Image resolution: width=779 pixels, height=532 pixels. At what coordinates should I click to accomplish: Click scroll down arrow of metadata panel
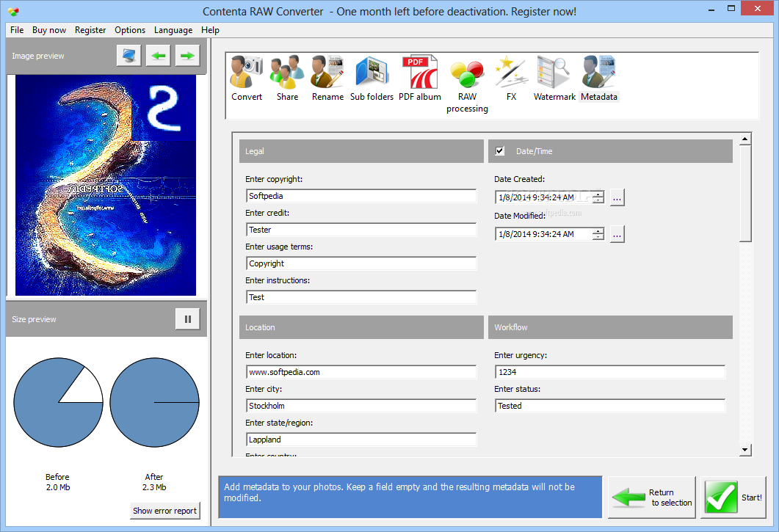coord(744,450)
